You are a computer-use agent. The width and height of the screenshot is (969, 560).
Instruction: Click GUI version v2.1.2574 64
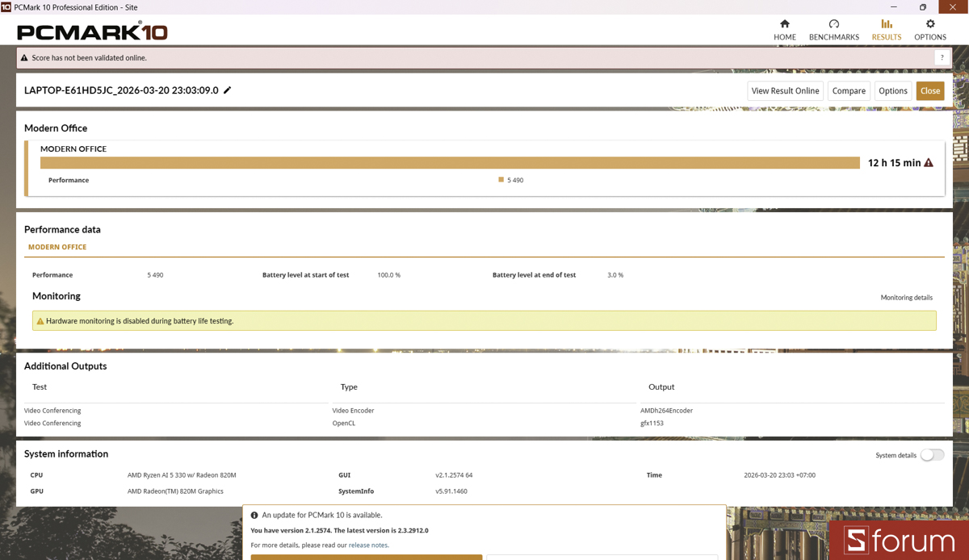pos(454,475)
